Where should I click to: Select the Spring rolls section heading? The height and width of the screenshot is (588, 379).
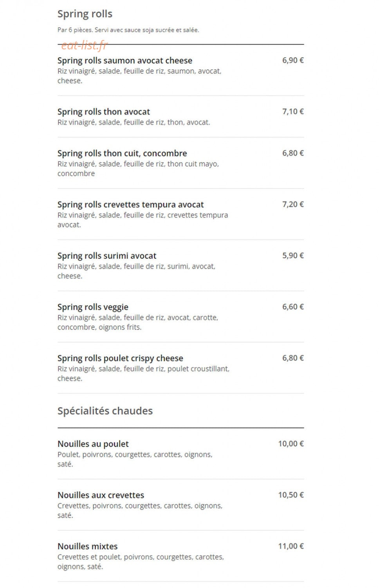click(x=85, y=14)
